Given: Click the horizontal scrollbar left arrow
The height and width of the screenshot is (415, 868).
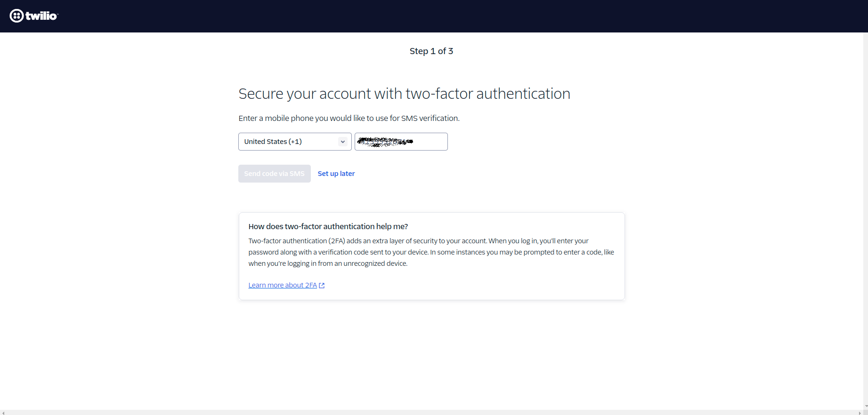Looking at the screenshot, I should click(x=3, y=413).
